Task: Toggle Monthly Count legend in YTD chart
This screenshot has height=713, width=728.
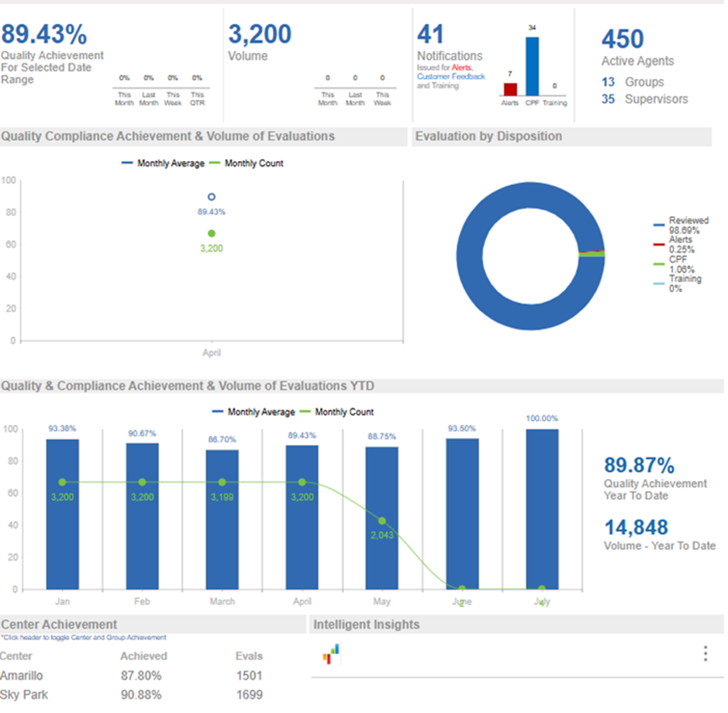Action: pos(336,412)
